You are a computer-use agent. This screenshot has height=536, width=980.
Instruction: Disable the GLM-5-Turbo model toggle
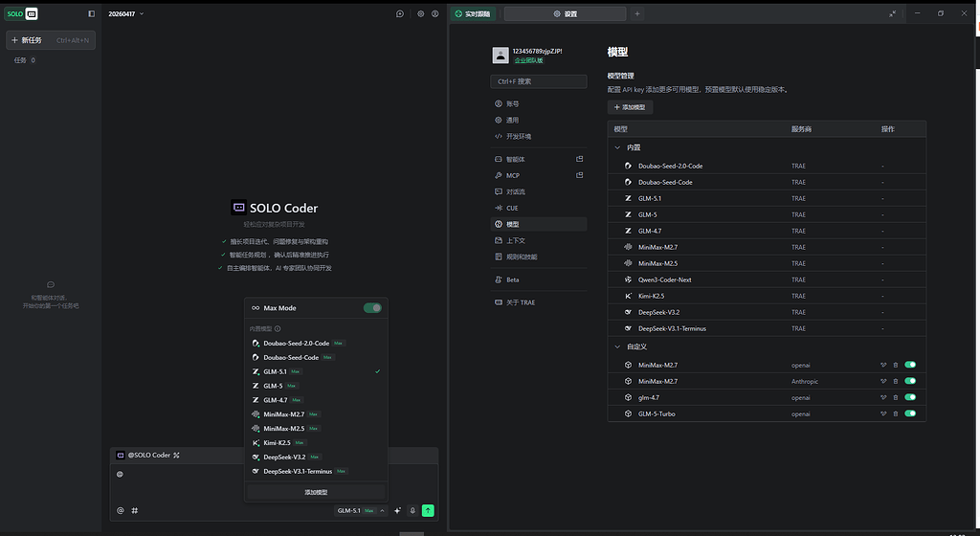(x=910, y=413)
